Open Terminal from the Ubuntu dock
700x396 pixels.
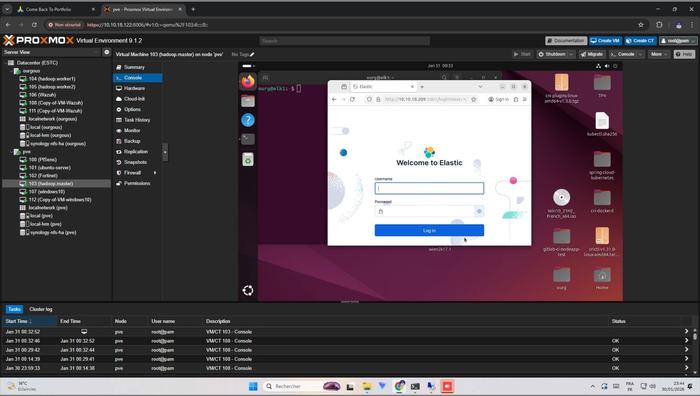(248, 139)
